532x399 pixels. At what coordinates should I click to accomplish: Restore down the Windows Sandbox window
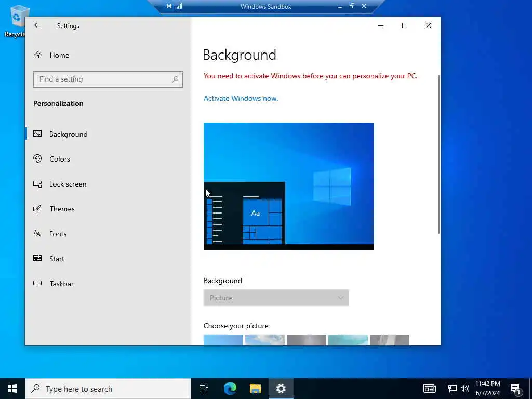(x=352, y=6)
